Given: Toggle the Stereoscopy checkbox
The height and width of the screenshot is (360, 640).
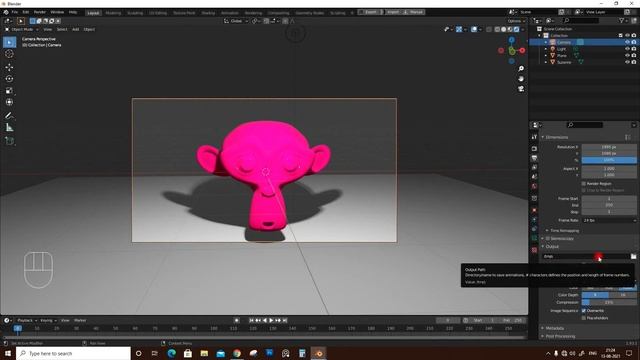Looking at the screenshot, I should coord(548,238).
